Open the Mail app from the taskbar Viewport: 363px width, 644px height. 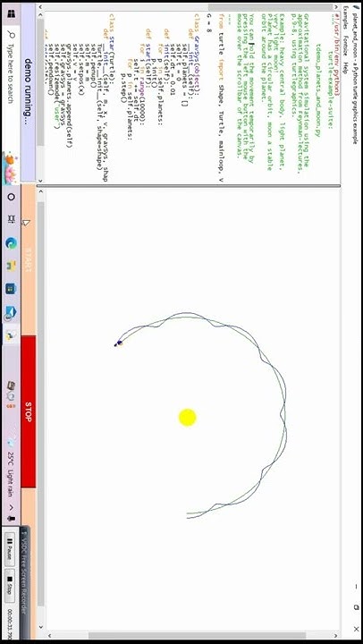11,312
